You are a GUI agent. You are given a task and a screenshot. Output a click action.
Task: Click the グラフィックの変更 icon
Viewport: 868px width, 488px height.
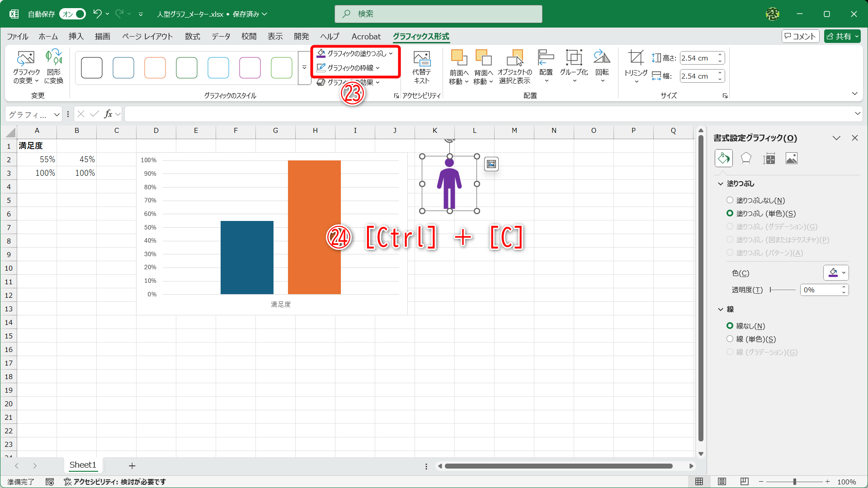[26, 59]
